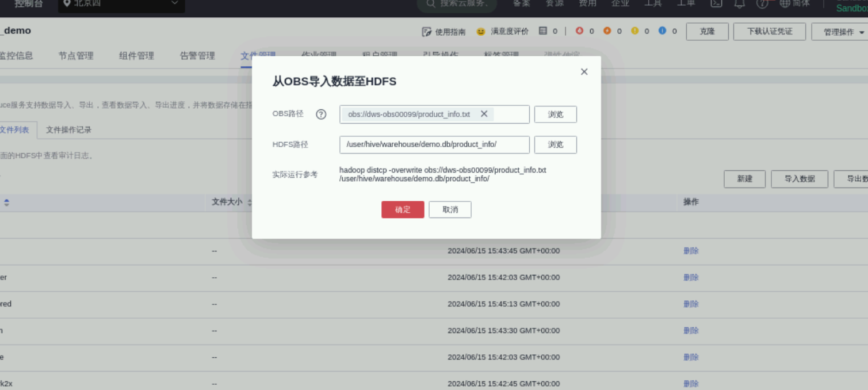Switch language via globe 简体 icon
The width and height of the screenshot is (868, 390).
click(x=794, y=3)
